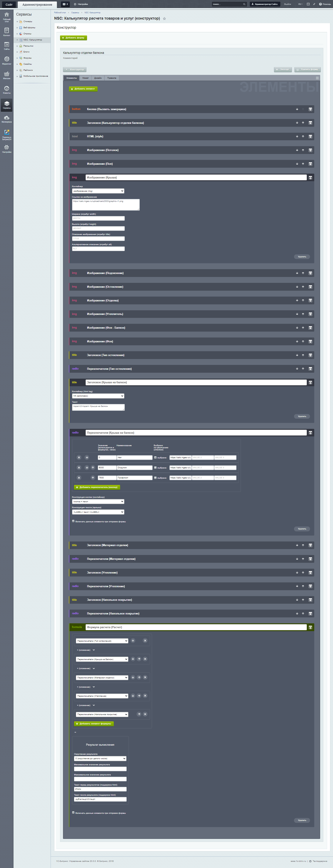Click the green Добавить элемент button
The image size is (333, 868).
[83, 89]
